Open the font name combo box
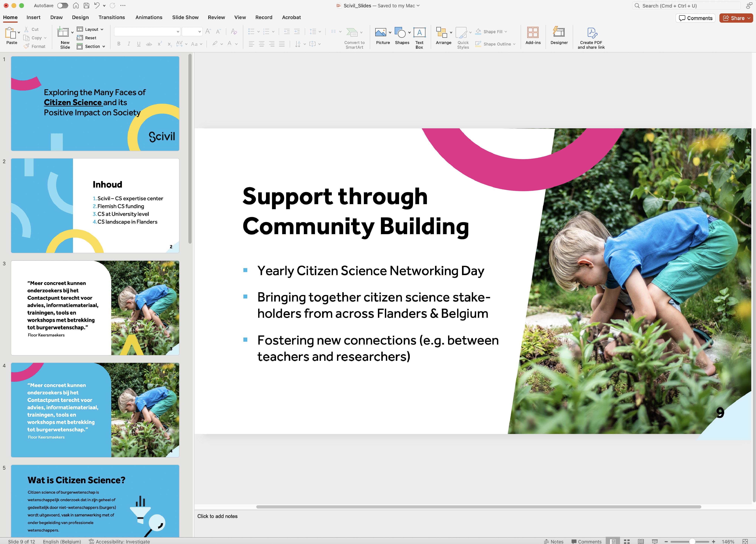The width and height of the screenshot is (756, 544). 147,32
